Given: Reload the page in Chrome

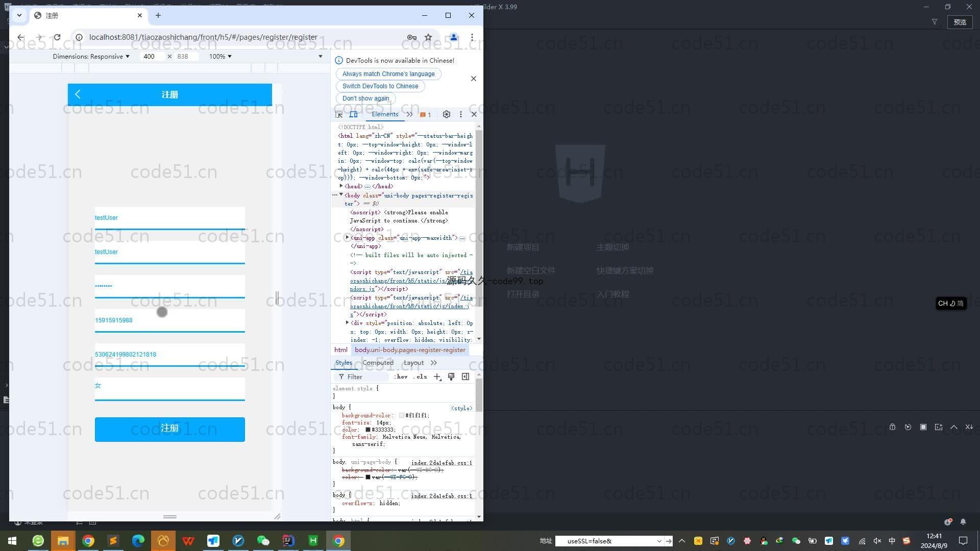Looking at the screenshot, I should tap(57, 37).
